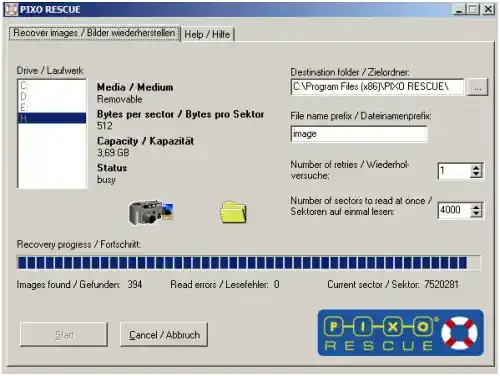Open the Recover images / Bilder wiederherstellen tab

coord(94,33)
